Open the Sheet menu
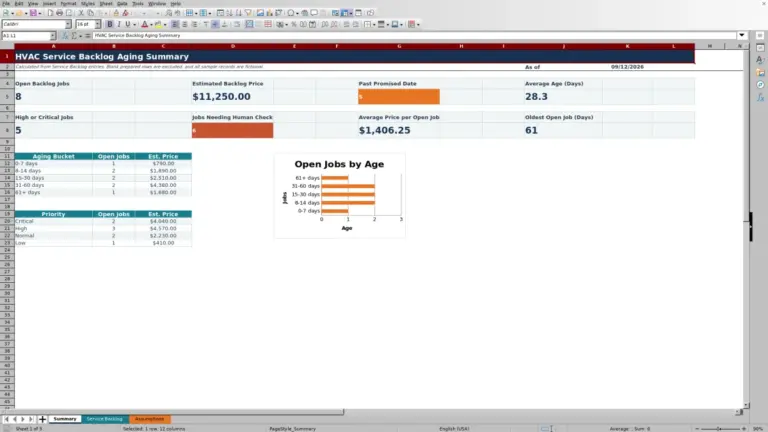 click(106, 3)
